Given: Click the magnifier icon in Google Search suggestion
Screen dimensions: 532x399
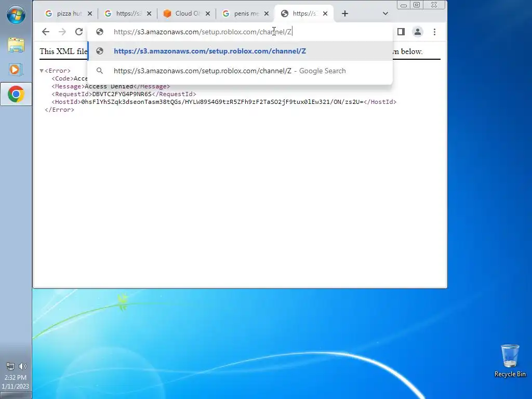Looking at the screenshot, I should pyautogui.click(x=100, y=71).
